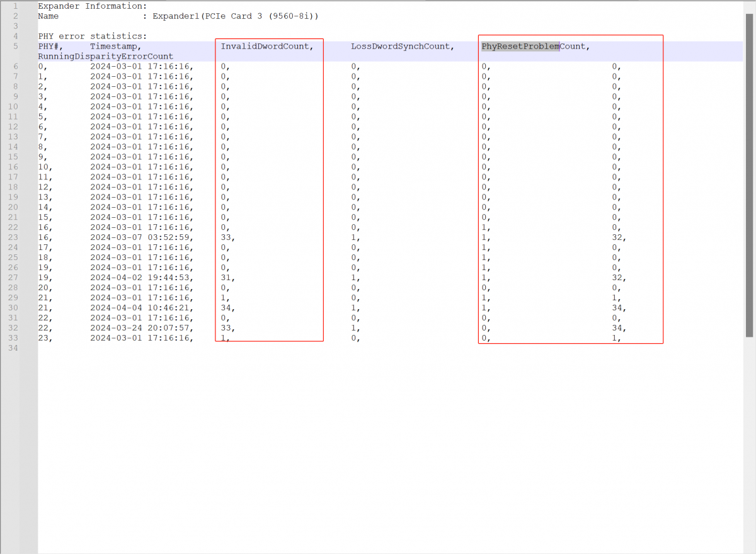756x554 pixels.
Task: Click timestamp 2024-04-02 19:44:53
Action: (x=141, y=278)
